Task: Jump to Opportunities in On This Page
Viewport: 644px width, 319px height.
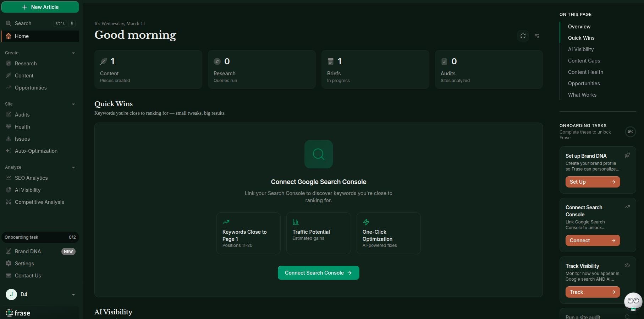Action: [x=584, y=83]
